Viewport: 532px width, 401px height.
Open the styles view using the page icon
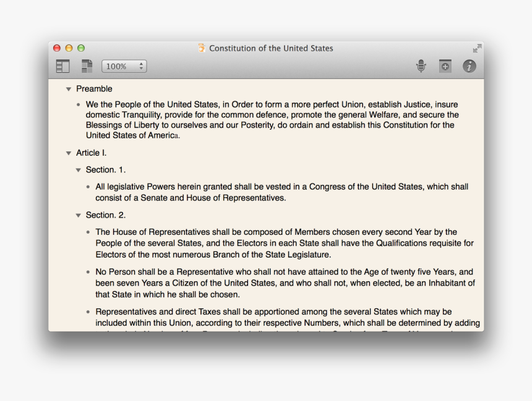[87, 65]
